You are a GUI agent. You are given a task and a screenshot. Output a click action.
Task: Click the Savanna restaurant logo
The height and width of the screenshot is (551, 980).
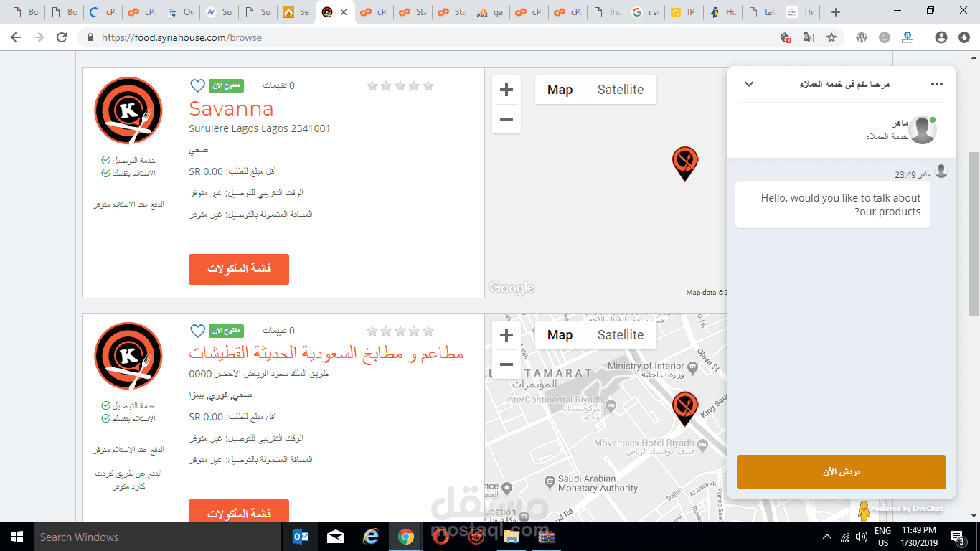[x=128, y=111]
